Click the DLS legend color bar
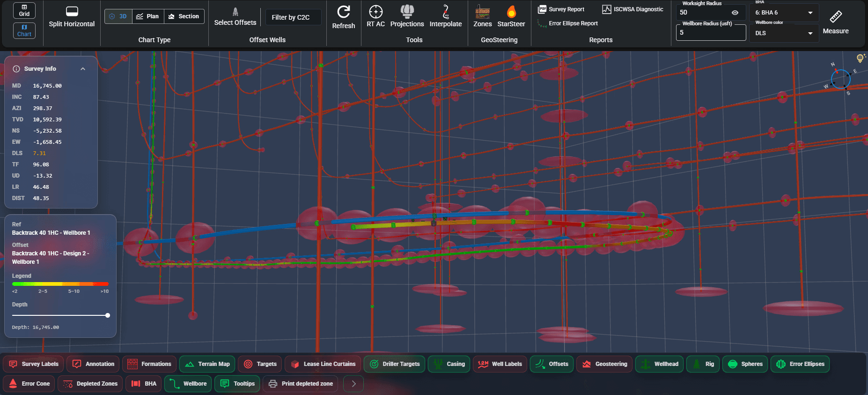Viewport: 868px width, 395px height. [60, 284]
